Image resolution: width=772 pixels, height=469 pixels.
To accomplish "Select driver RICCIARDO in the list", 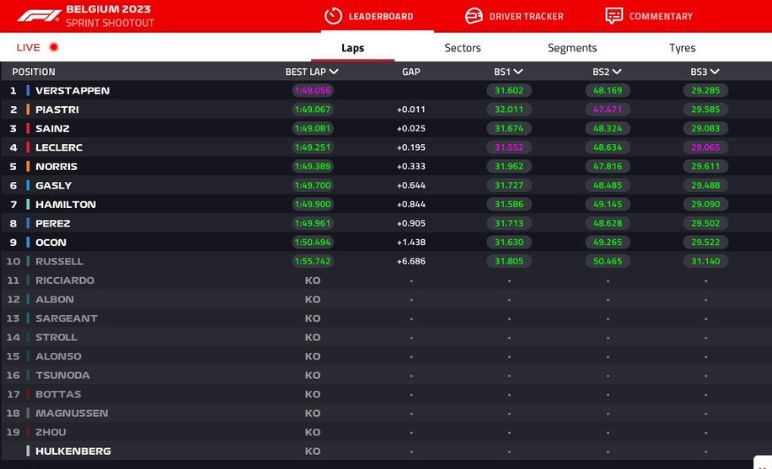I will (64, 280).
